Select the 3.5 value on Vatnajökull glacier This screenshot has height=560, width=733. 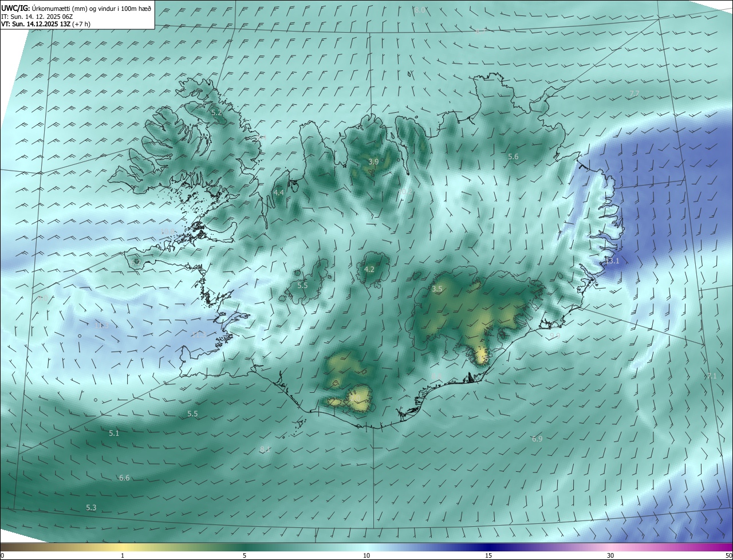[x=437, y=289]
